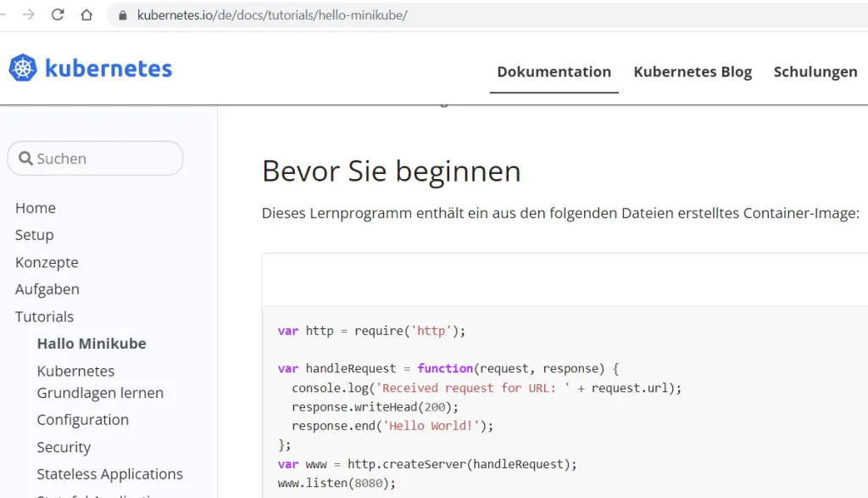Click the padlock site security icon
Screen dimensions: 868x498
pos(123,15)
